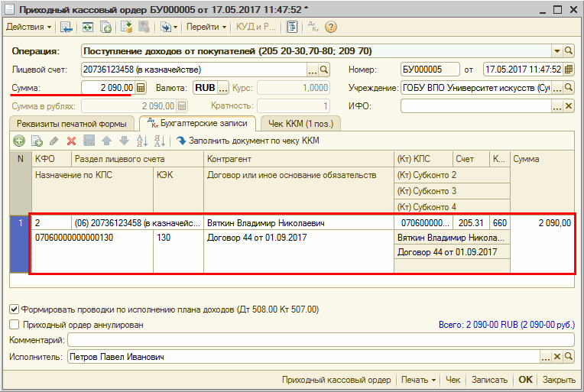This screenshot has height=392, width=584.
Task: Click the cancel posting toolbar icon
Action: point(144,27)
